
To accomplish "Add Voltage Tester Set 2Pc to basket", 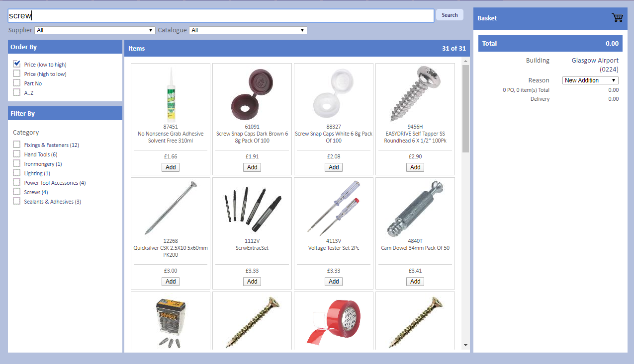I will click(x=334, y=282).
